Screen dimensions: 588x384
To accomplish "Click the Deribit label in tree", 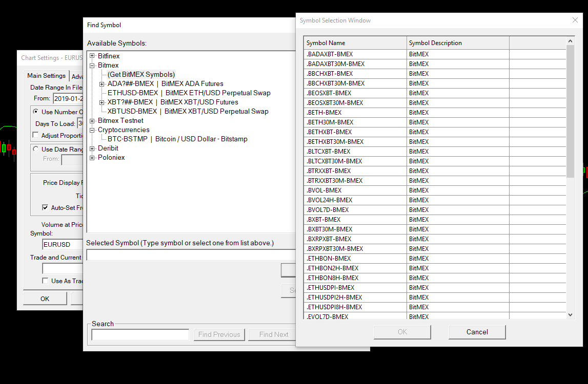I will pos(108,148).
